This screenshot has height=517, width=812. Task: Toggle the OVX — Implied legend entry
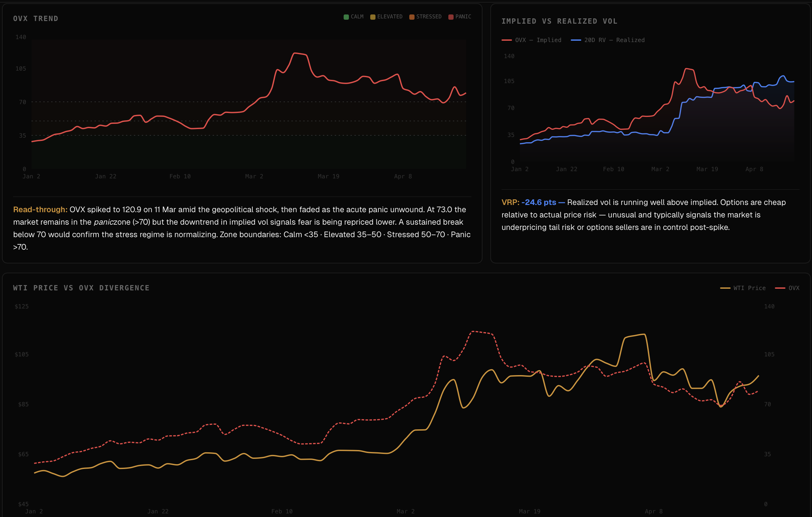531,40
